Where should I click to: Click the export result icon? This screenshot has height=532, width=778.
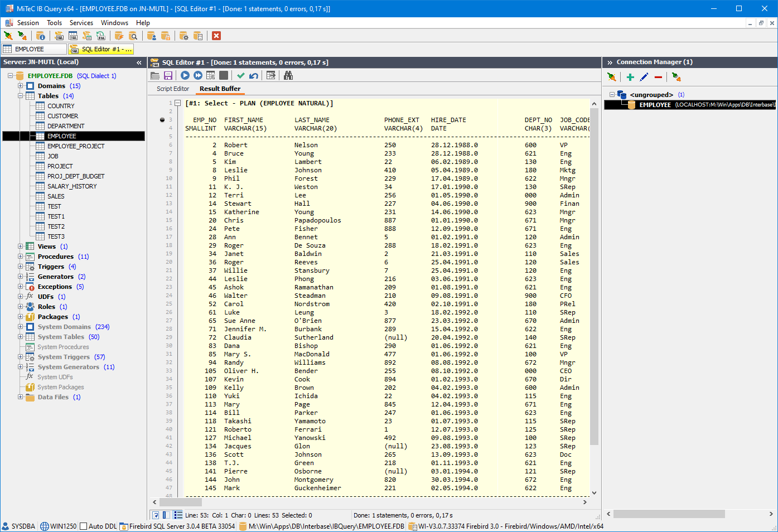pos(271,75)
